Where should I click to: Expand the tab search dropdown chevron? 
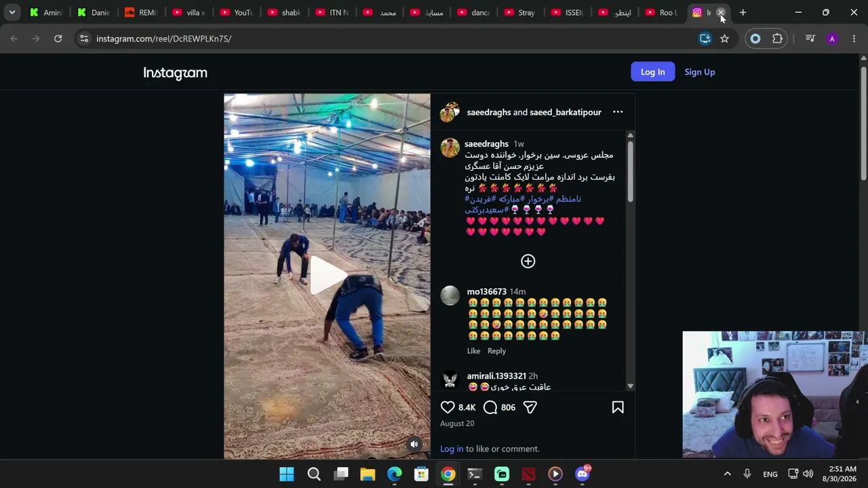point(12,12)
